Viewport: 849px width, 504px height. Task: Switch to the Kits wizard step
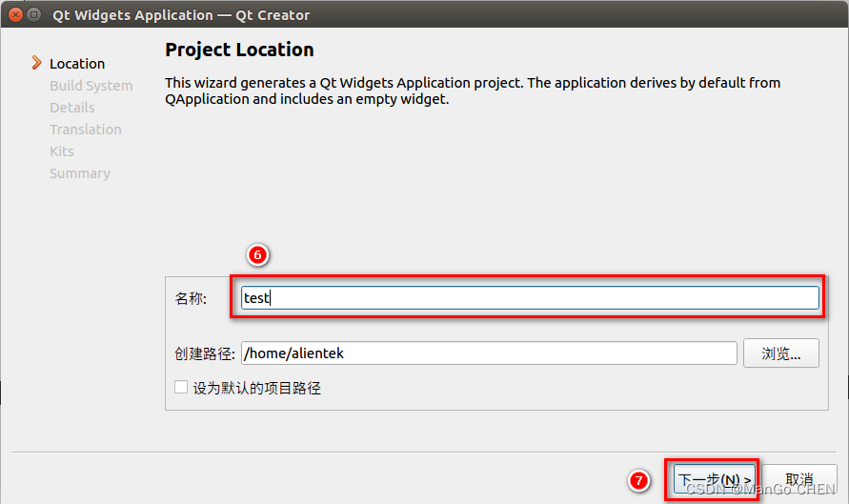tap(61, 151)
